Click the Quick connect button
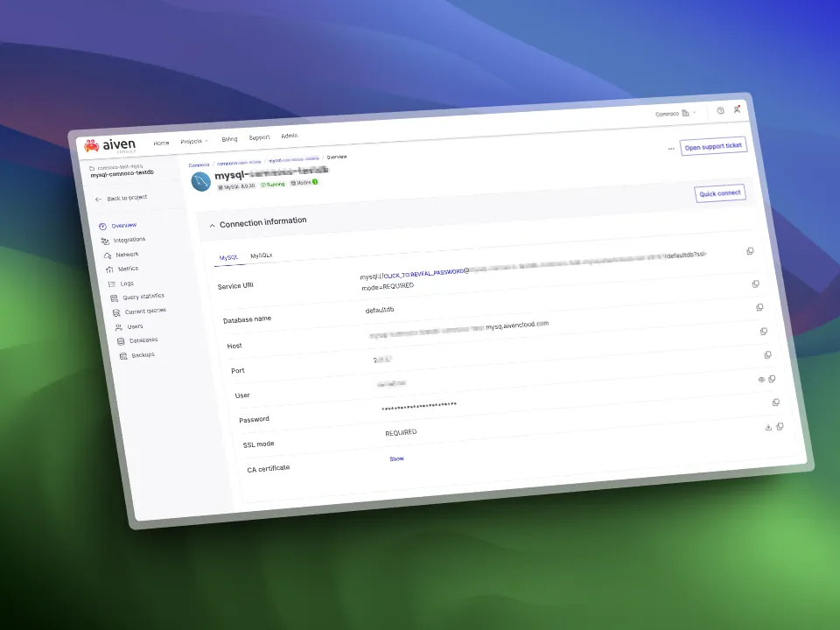This screenshot has width=840, height=630. click(720, 193)
